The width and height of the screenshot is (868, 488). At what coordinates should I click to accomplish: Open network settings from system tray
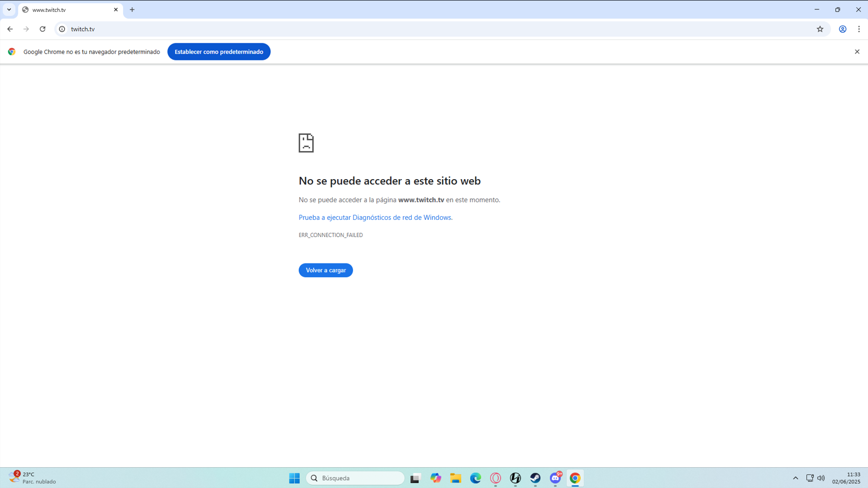pyautogui.click(x=810, y=478)
